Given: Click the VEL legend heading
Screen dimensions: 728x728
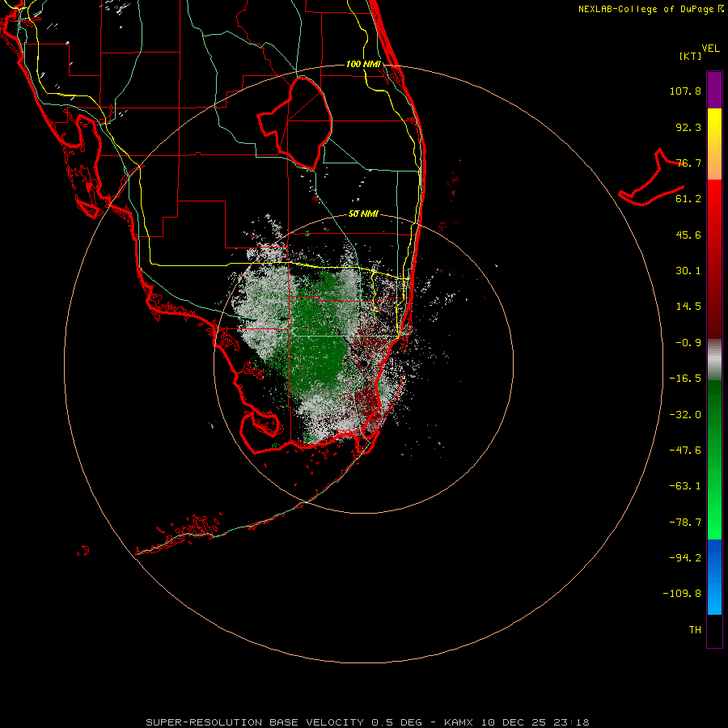Looking at the screenshot, I should [x=711, y=49].
